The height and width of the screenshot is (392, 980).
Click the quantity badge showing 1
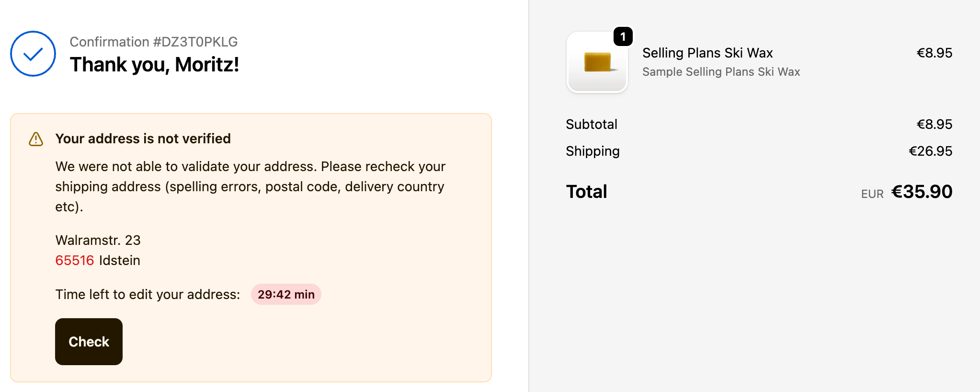pos(623,36)
